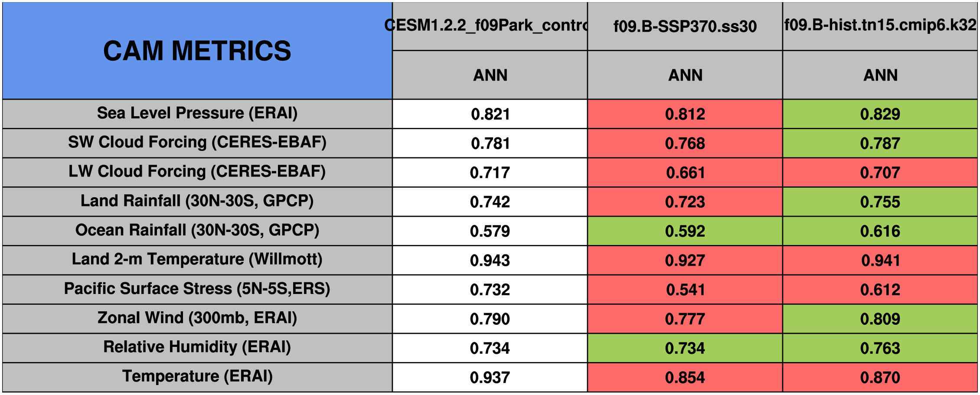Select the red cell showing 0.661

[x=685, y=172]
